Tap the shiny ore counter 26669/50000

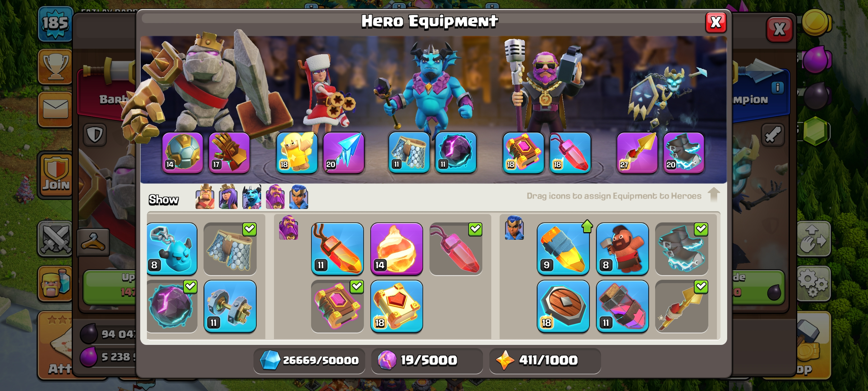309,360
